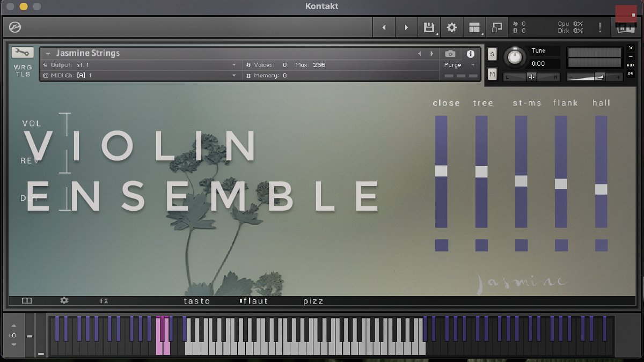
Task: Toggle the tree mic on/off square
Action: (x=481, y=245)
